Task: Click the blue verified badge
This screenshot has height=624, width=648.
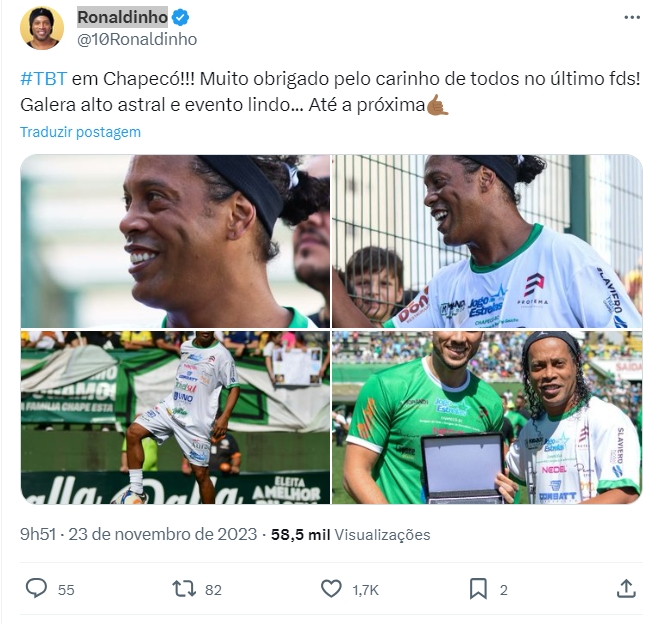Action: 181,17
